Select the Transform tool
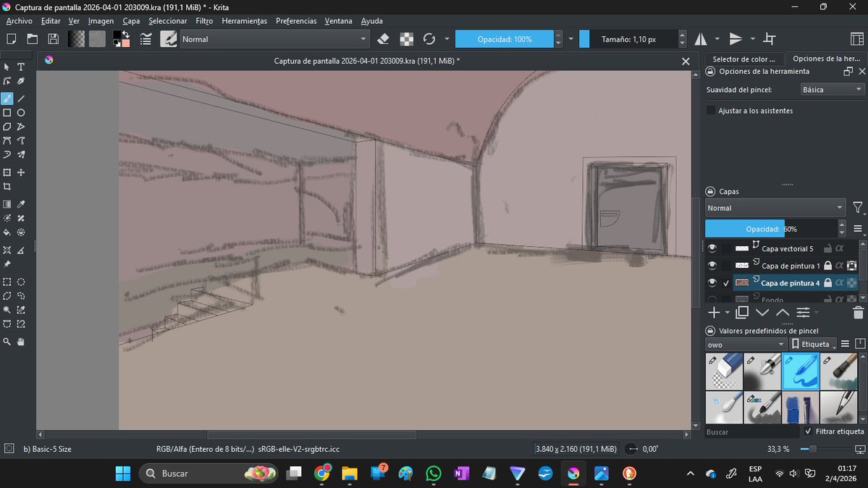This screenshot has width=868, height=488. tap(7, 173)
